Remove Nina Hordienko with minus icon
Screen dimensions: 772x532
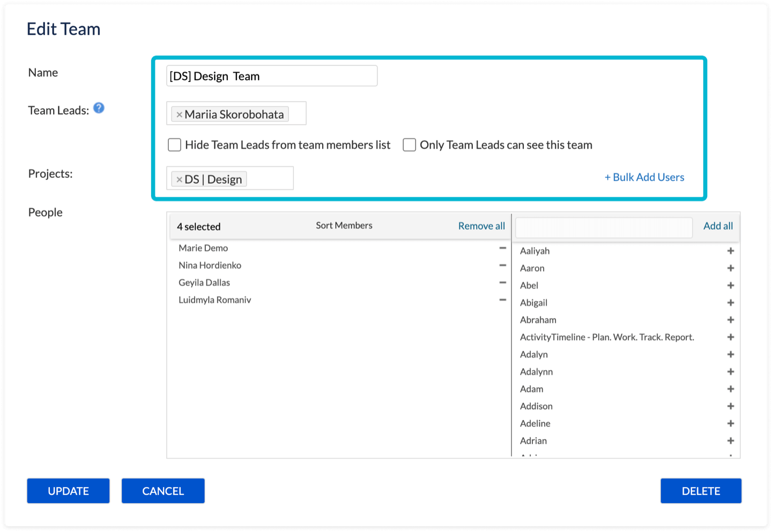[502, 265]
